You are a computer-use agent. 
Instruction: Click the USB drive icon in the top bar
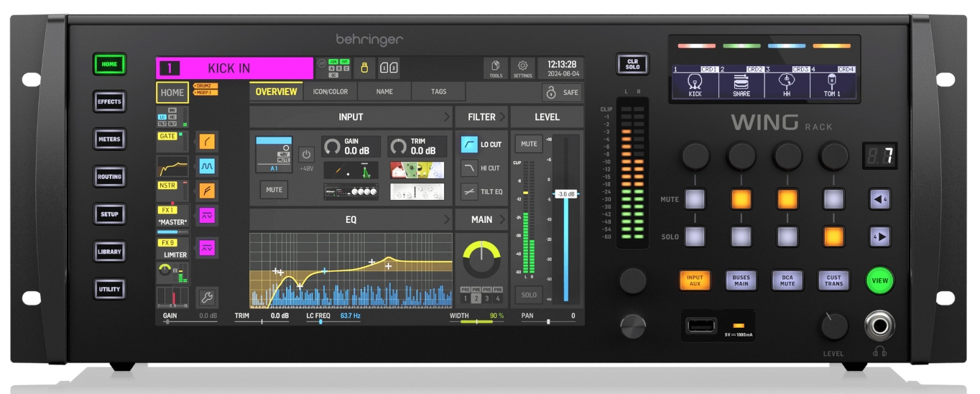(364, 68)
